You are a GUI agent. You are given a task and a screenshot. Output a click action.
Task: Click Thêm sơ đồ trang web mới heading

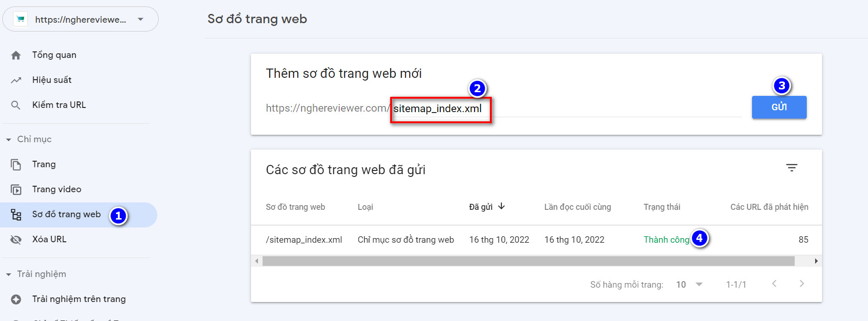pos(344,74)
